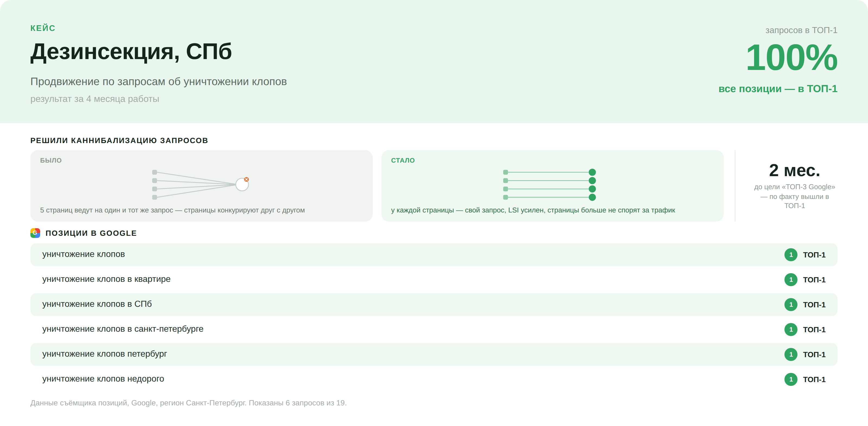Click position badge for 'уничтожение клопов в квартире'
Viewport: 868px width, 426px height.
coord(791,280)
